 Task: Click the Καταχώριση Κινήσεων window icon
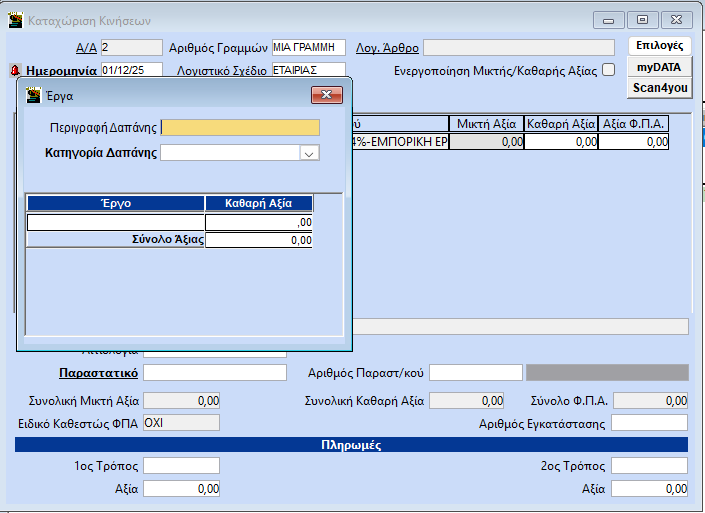coord(15,21)
